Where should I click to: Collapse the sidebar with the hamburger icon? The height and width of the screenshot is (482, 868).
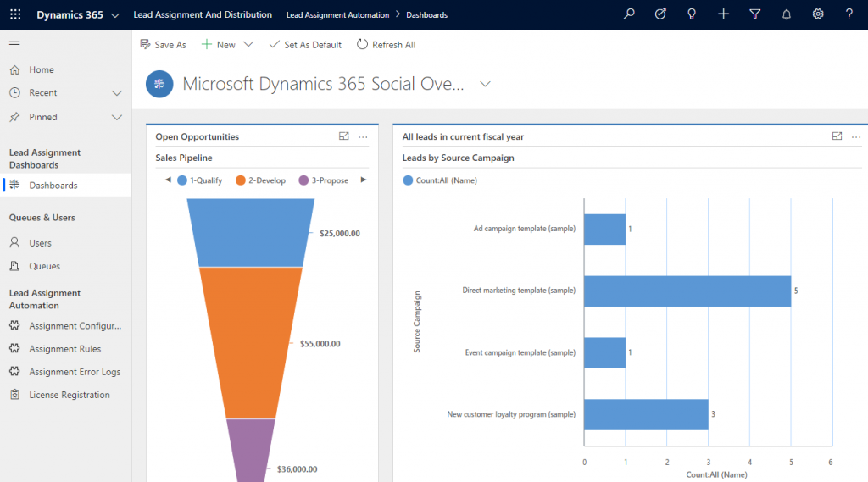14,44
